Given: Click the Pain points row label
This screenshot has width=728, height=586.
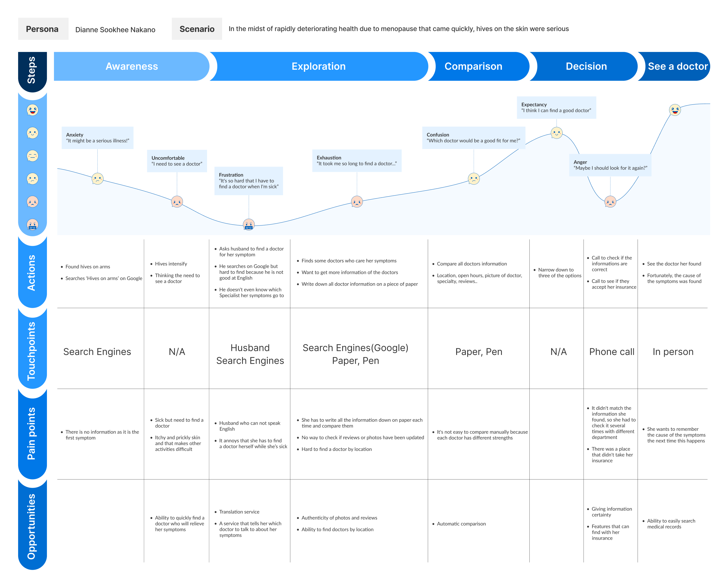Looking at the screenshot, I should pos(32,433).
